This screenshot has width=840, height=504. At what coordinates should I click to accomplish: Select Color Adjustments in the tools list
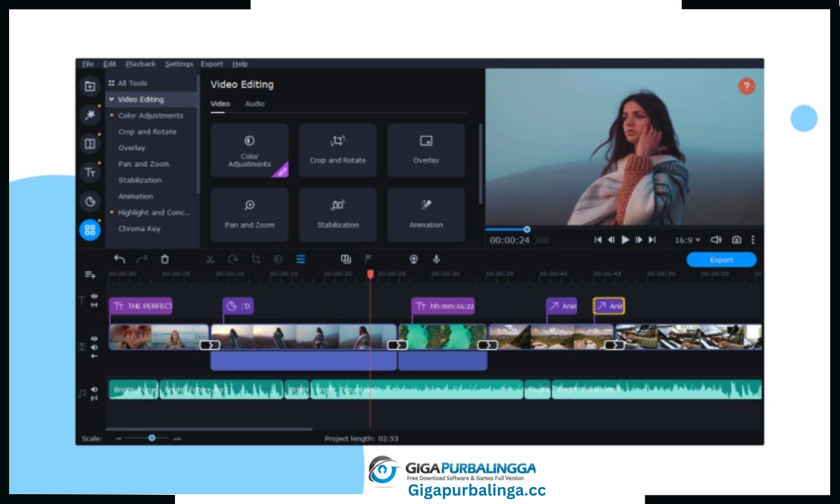(150, 115)
